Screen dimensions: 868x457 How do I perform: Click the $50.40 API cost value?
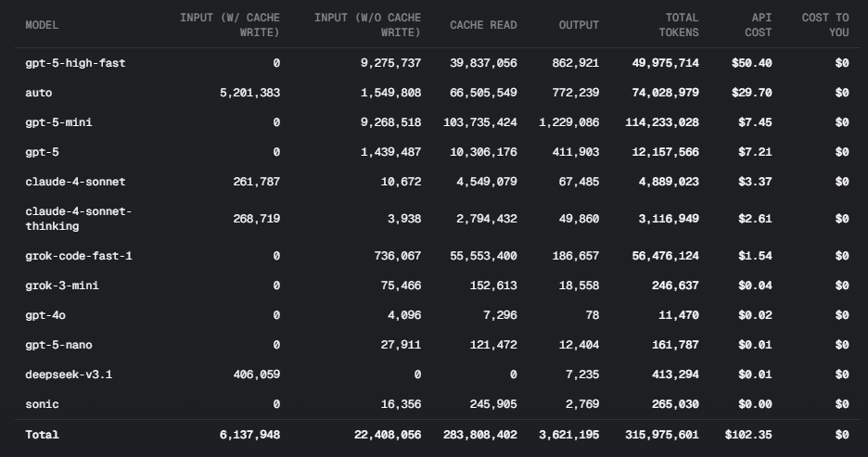coord(751,63)
